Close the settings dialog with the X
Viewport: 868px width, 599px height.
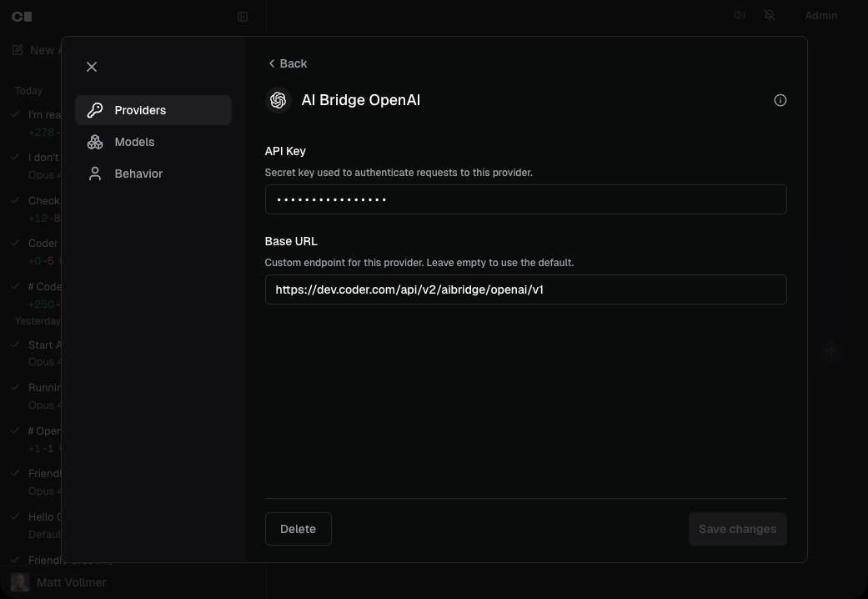pyautogui.click(x=92, y=67)
